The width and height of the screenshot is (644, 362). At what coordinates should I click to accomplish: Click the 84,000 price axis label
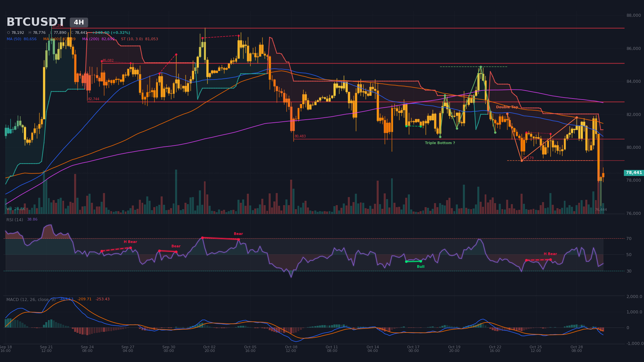(x=634, y=81)
